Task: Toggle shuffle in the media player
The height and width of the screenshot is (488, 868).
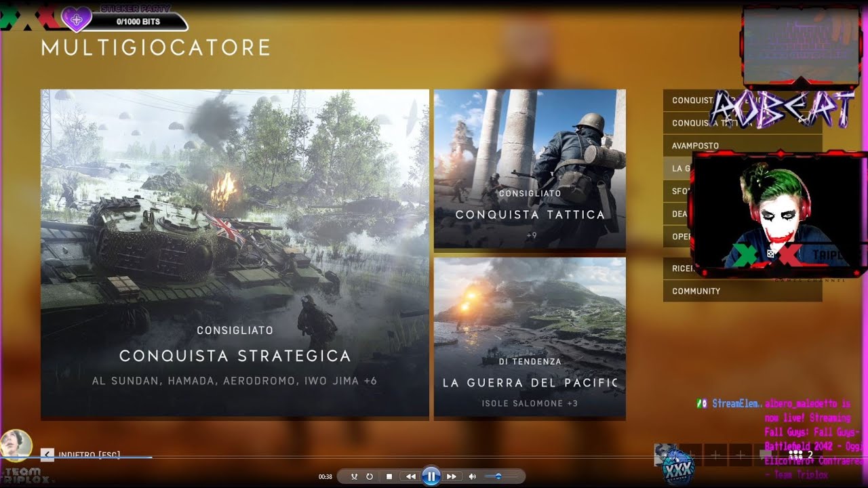Action: click(354, 476)
